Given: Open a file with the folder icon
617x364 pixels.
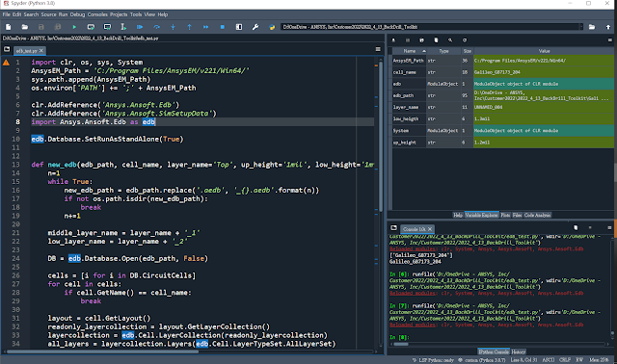Looking at the screenshot, I should point(25,27).
